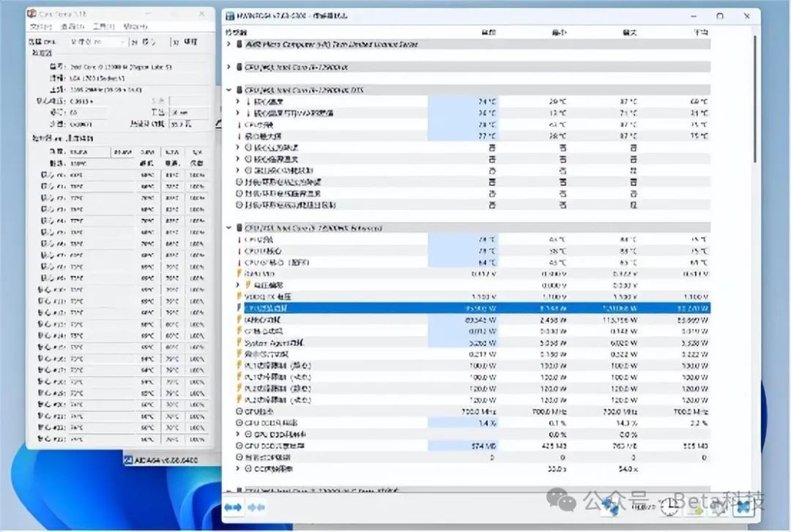
Task: Click the HWiNFO vertical scrollbar thumb
Action: (x=754, y=99)
